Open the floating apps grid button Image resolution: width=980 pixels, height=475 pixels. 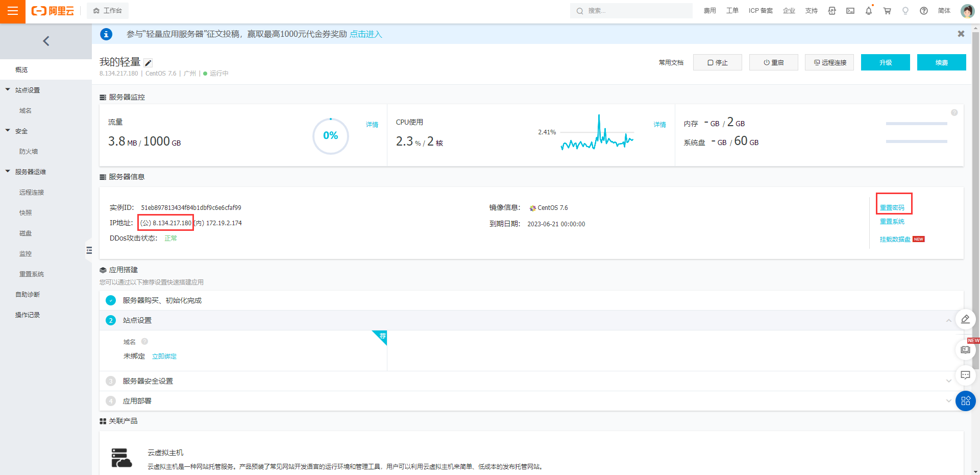pos(965,401)
